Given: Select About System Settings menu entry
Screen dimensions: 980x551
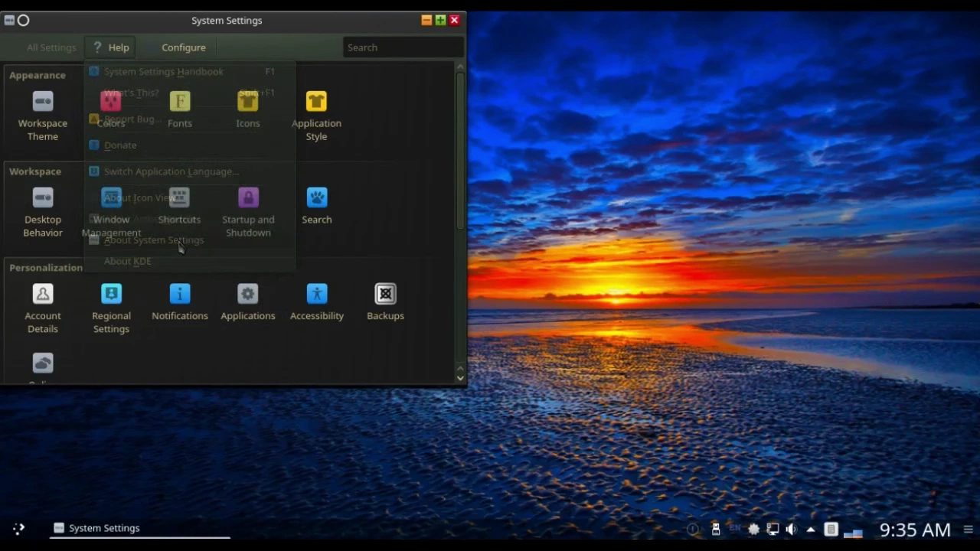Looking at the screenshot, I should pyautogui.click(x=189, y=240).
